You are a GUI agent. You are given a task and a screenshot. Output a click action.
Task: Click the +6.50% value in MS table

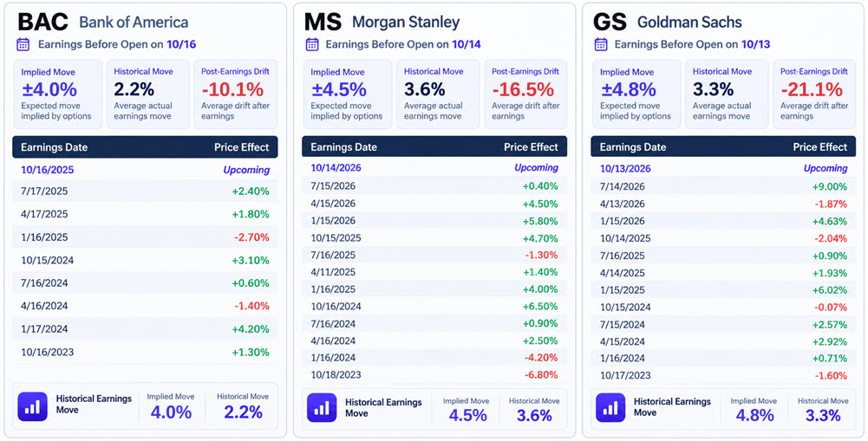[x=540, y=306]
